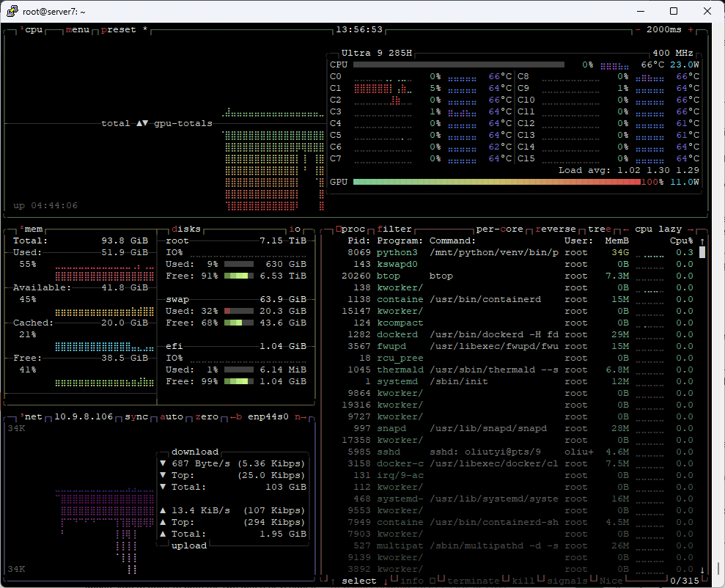Image resolution: width=725 pixels, height=588 pixels.
Task: Click the net sync option
Action: [136, 416]
